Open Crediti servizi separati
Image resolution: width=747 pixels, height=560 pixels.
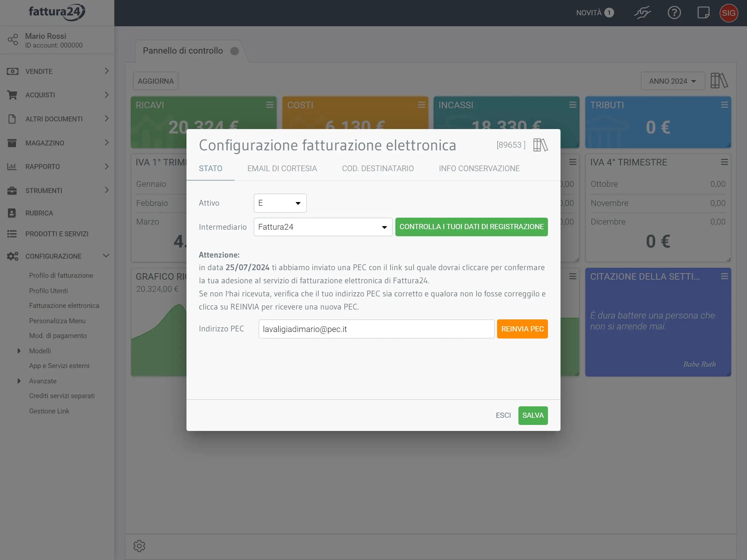tap(62, 395)
